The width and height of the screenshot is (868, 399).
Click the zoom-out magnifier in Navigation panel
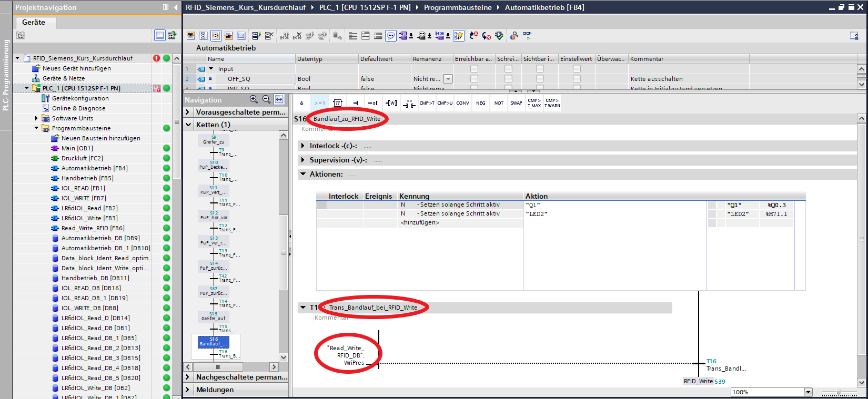tap(266, 99)
